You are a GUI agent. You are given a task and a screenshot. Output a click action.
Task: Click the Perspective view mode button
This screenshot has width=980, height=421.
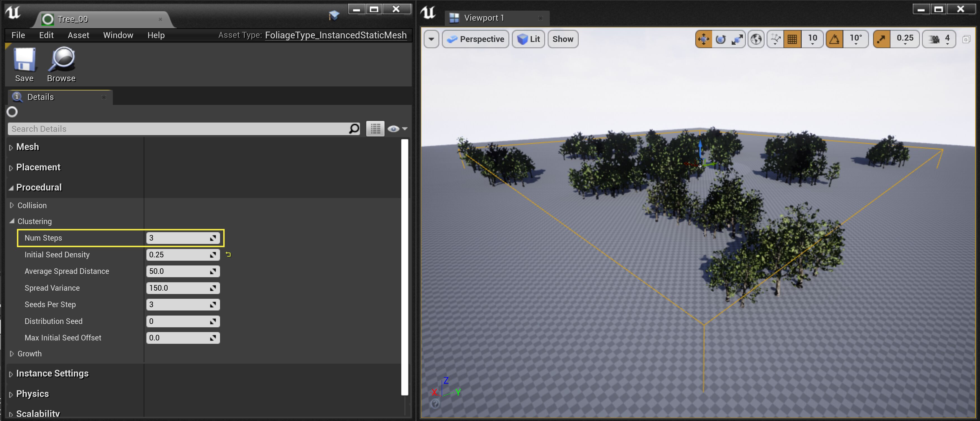476,39
